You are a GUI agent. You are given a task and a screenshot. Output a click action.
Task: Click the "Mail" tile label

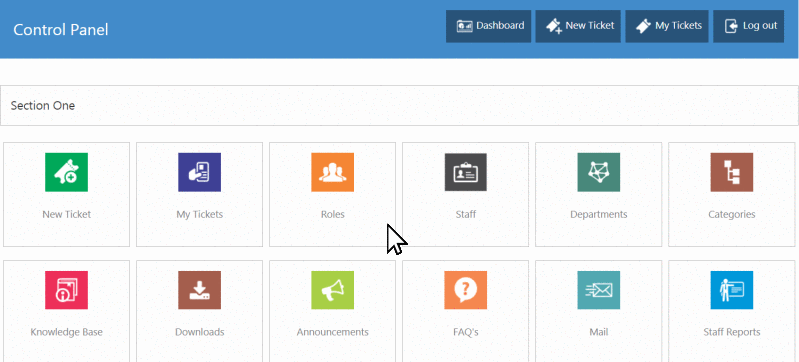pos(598,332)
